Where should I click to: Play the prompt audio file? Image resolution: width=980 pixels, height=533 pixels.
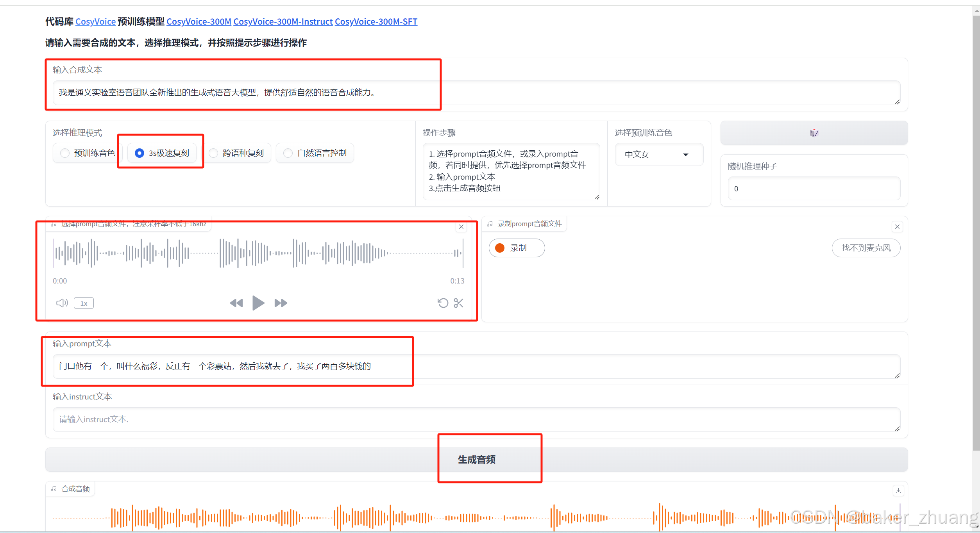[258, 303]
